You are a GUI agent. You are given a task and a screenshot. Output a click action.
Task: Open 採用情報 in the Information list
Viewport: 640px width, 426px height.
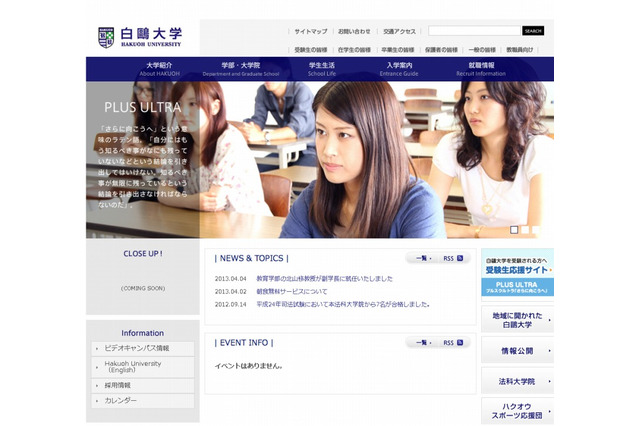(x=143, y=386)
